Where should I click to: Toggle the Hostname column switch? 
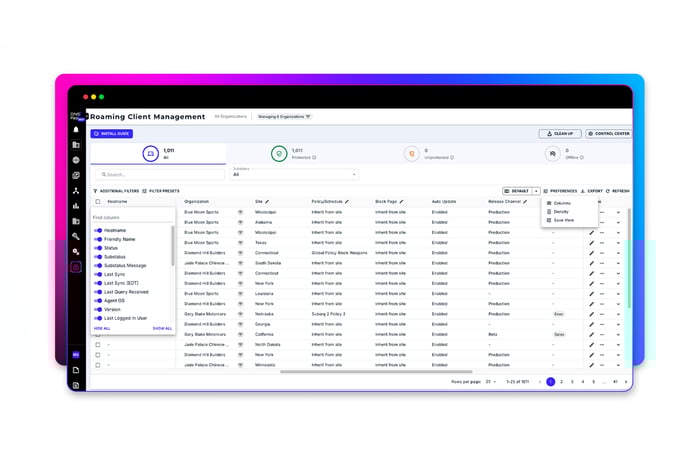pyautogui.click(x=98, y=230)
